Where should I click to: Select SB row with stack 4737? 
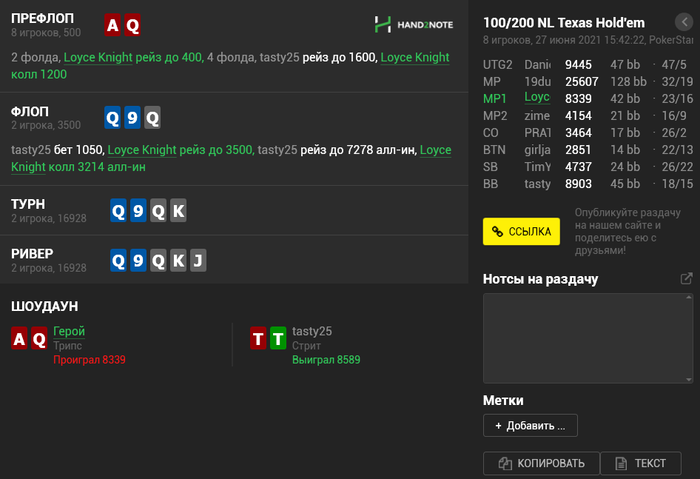588,167
